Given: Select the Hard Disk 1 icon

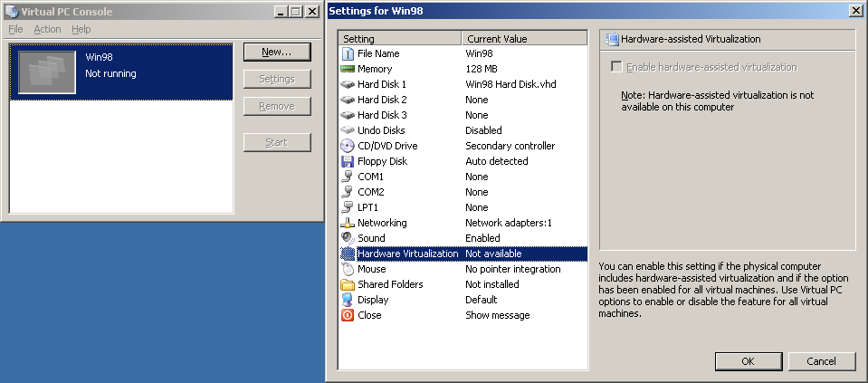Looking at the screenshot, I should (x=348, y=84).
